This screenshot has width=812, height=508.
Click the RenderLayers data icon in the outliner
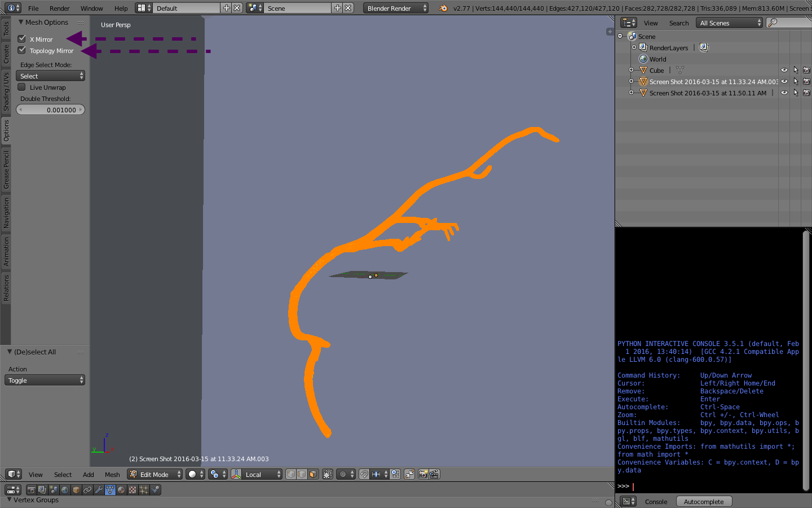704,47
